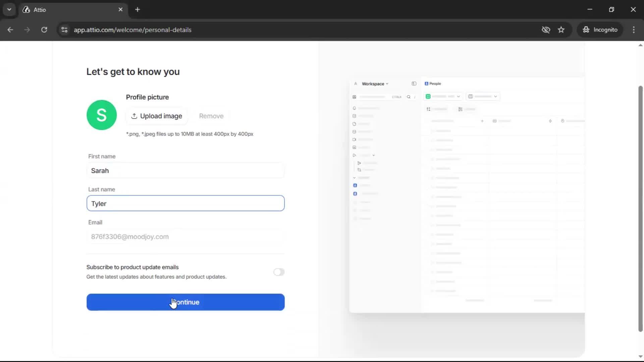Reload the page
This screenshot has height=362, width=644.
tap(44, 29)
